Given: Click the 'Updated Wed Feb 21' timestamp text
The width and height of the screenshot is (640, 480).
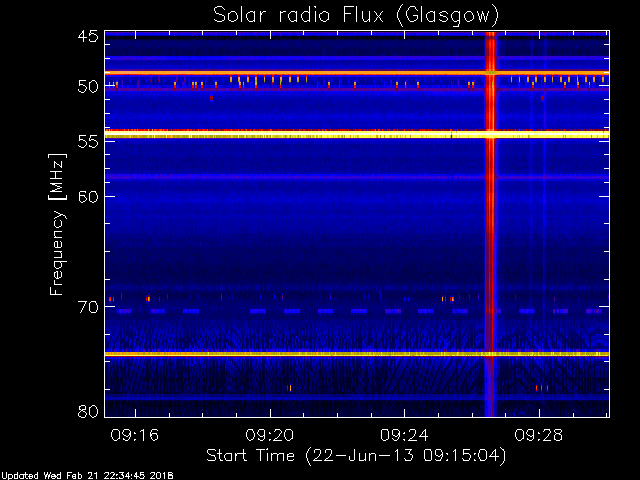Looking at the screenshot, I should point(87,476).
